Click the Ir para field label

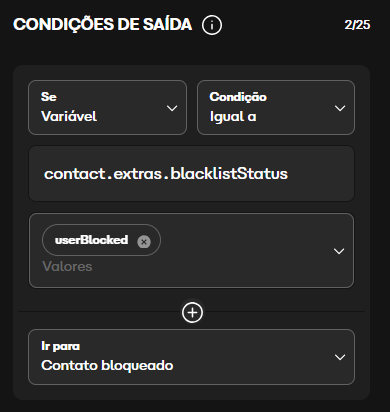61,347
